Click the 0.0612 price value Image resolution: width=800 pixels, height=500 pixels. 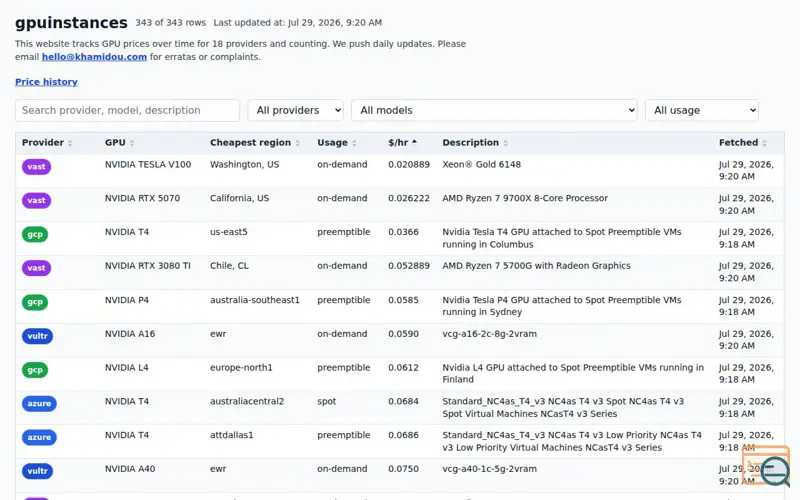[x=403, y=367]
